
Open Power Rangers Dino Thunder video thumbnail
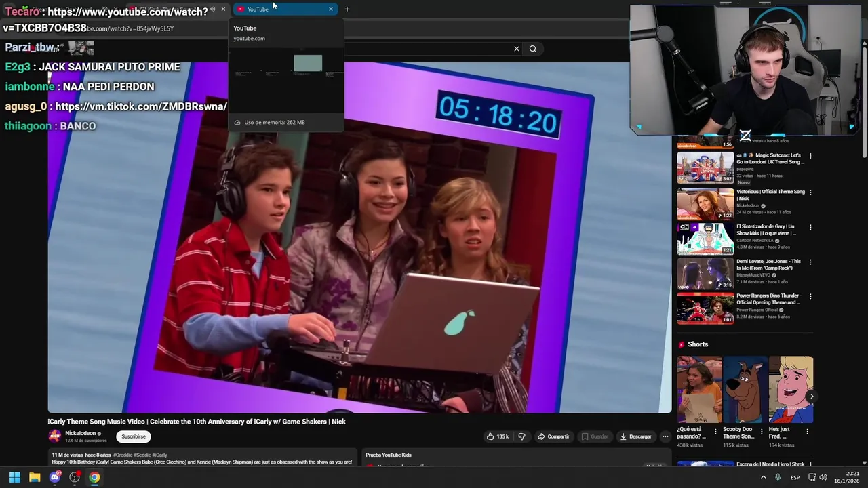(705, 307)
